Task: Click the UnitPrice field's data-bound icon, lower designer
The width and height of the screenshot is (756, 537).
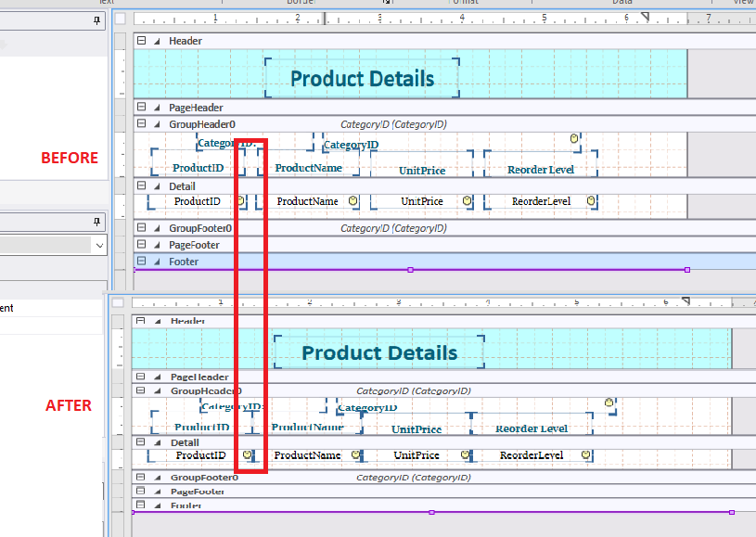Action: 465,454
